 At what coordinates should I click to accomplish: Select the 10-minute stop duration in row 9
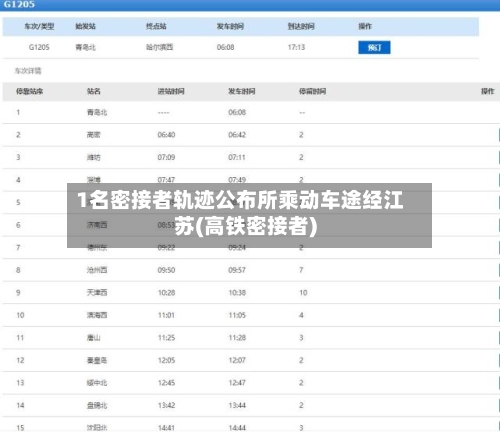(303, 293)
